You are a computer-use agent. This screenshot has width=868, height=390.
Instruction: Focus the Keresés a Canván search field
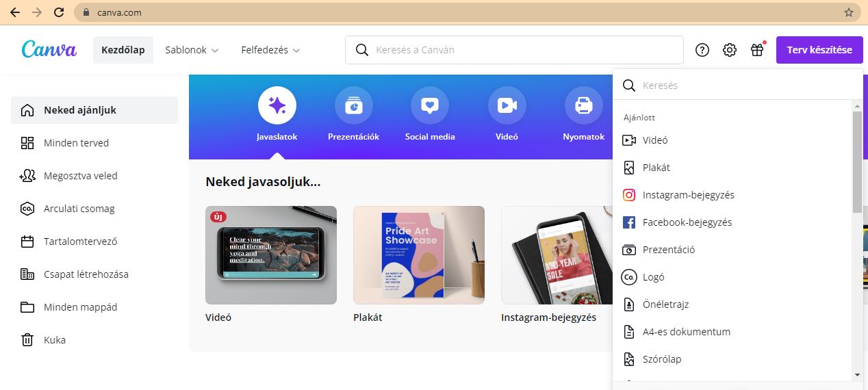click(514, 50)
